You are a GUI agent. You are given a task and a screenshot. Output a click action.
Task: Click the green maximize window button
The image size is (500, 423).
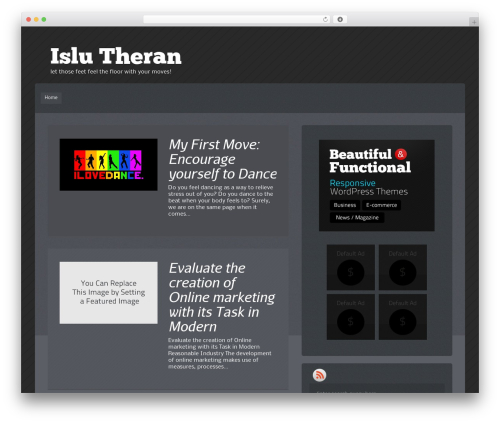[44, 19]
